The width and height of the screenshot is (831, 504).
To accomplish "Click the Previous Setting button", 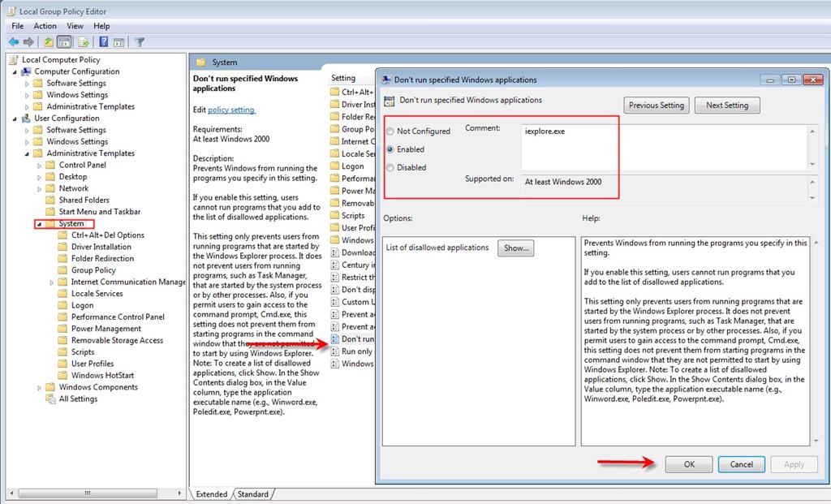I will [x=657, y=105].
